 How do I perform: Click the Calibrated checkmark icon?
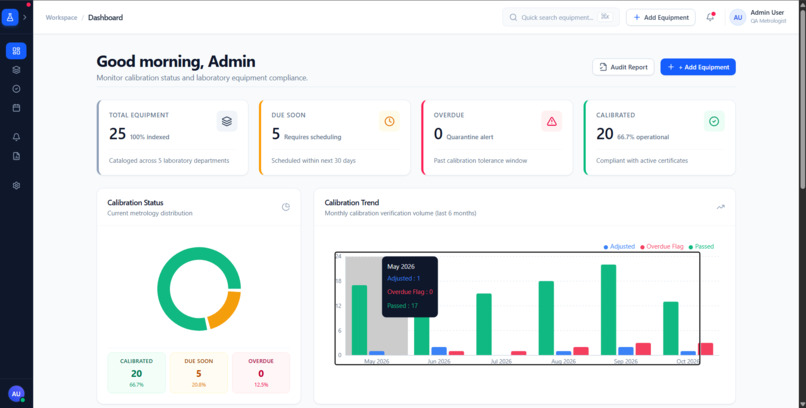[x=714, y=121]
